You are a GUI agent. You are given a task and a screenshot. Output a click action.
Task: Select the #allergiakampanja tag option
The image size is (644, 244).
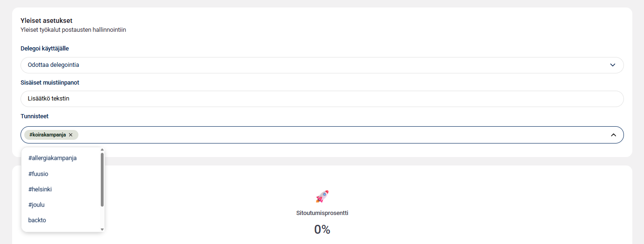[x=52, y=158]
